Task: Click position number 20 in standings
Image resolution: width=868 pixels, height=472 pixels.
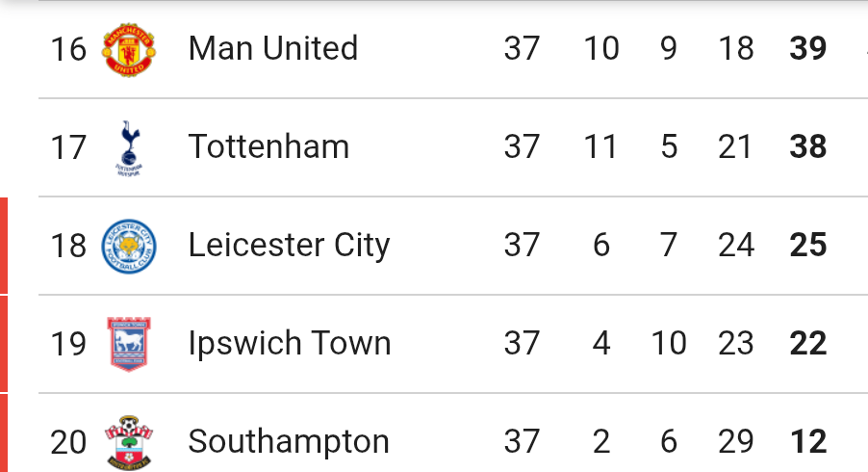Action: [68, 443]
